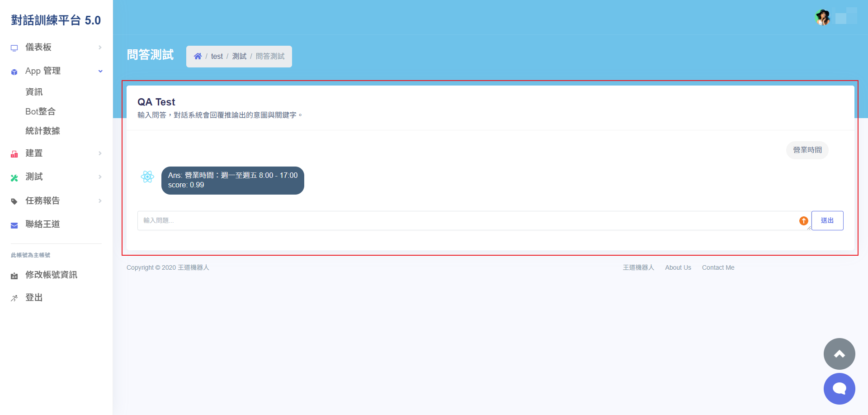Expand the 建置 menu chevron
The image size is (868, 415).
[100, 153]
